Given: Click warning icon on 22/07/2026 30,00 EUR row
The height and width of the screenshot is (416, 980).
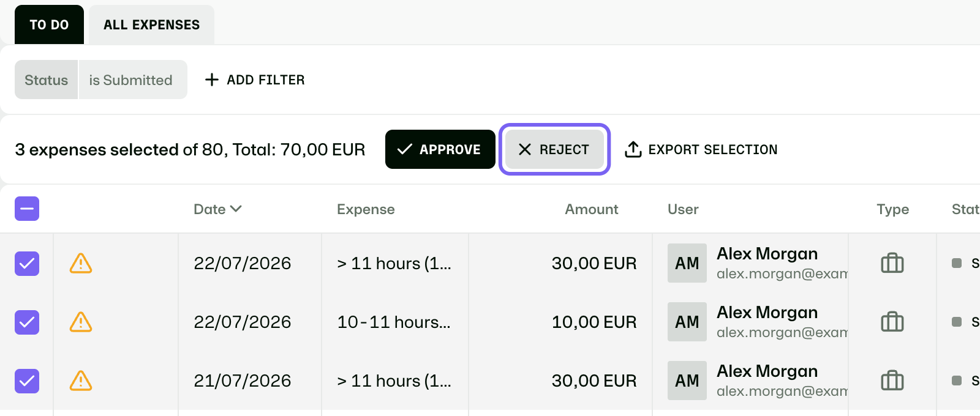Looking at the screenshot, I should [x=81, y=264].
